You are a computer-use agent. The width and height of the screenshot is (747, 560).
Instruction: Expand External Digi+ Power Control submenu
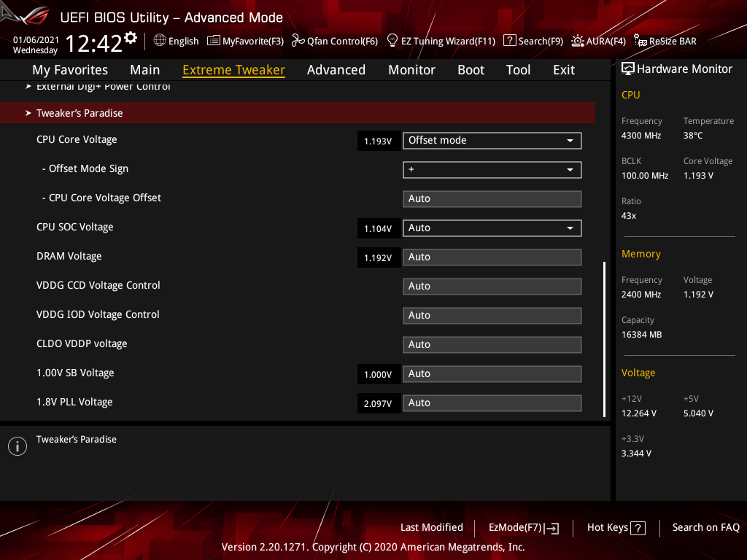coord(298,86)
